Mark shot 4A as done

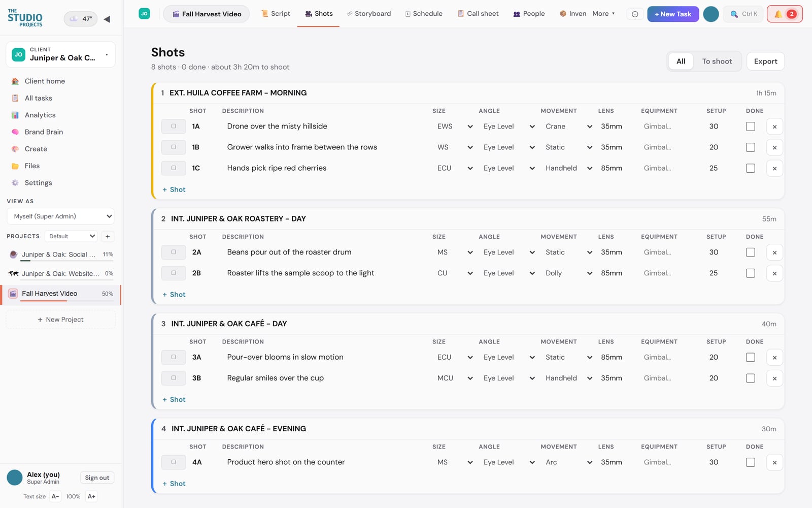point(751,462)
